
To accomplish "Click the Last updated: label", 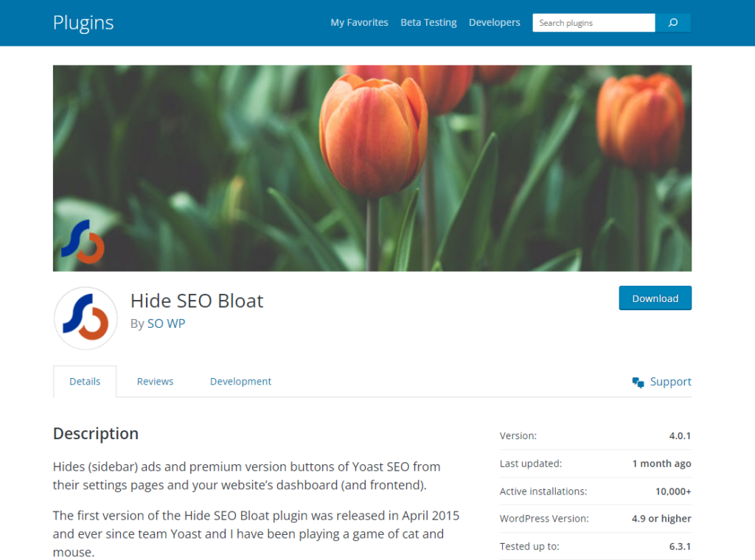I will tap(531, 463).
